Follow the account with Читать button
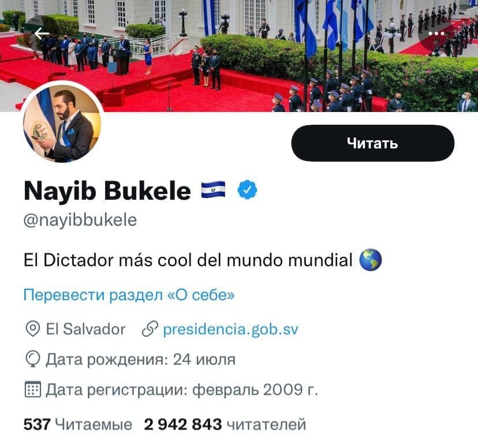Image resolution: width=478 pixels, height=448 pixels. (373, 143)
